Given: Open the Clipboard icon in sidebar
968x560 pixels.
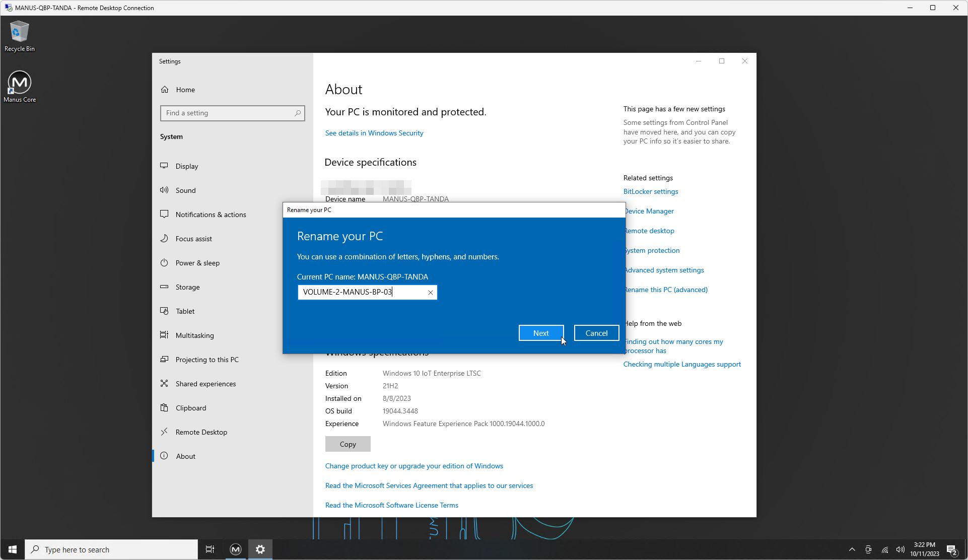Looking at the screenshot, I should [164, 407].
